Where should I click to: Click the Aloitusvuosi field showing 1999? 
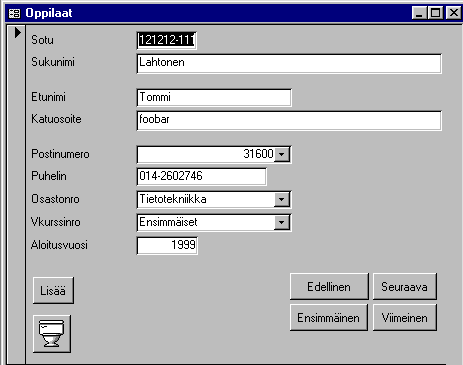[x=167, y=246]
